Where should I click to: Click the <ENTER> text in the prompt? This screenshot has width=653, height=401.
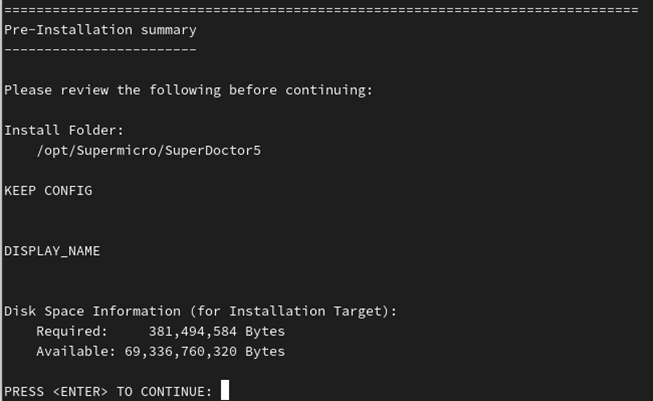(x=80, y=392)
